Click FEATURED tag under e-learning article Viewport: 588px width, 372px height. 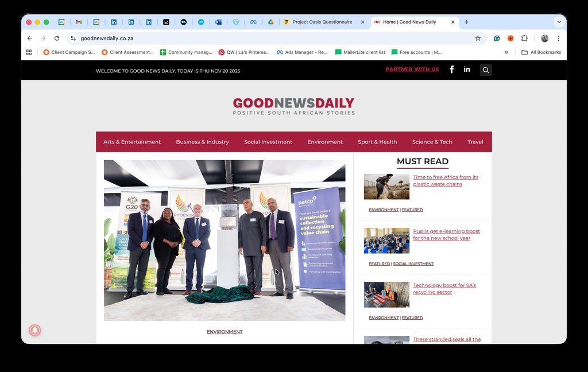(379, 264)
